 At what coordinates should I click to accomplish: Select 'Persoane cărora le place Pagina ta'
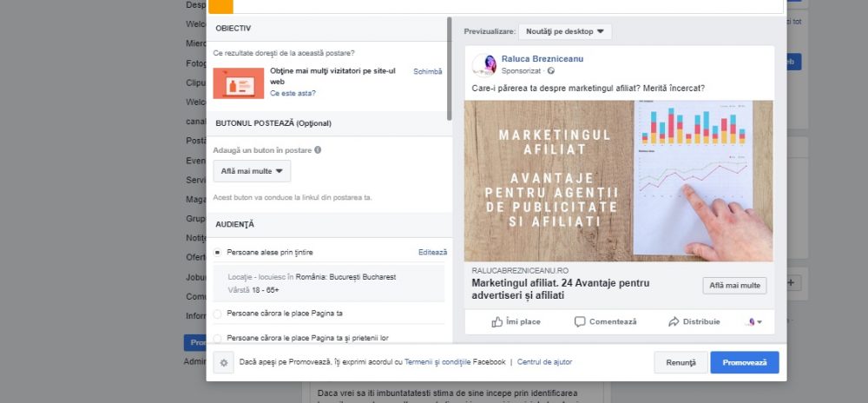218,313
